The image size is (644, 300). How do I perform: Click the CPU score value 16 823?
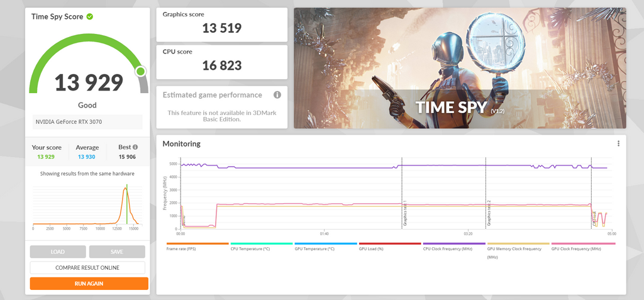tap(222, 65)
